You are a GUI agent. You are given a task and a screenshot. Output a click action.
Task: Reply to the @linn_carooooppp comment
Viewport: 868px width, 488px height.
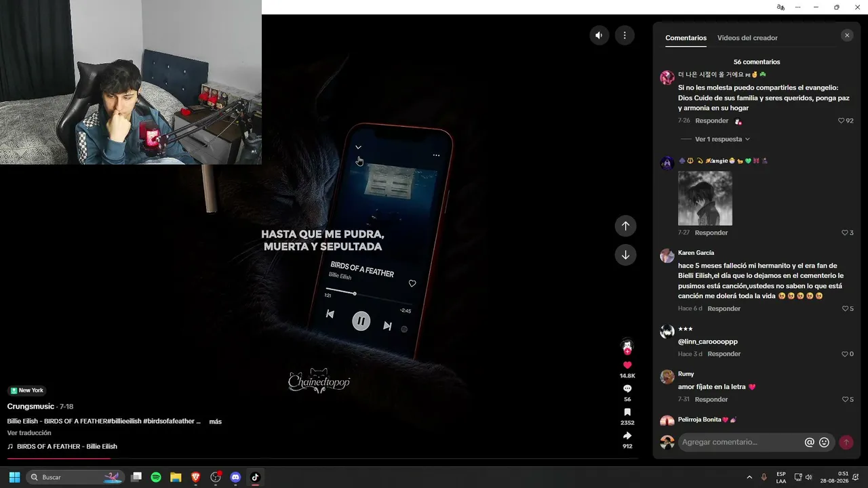coord(724,354)
